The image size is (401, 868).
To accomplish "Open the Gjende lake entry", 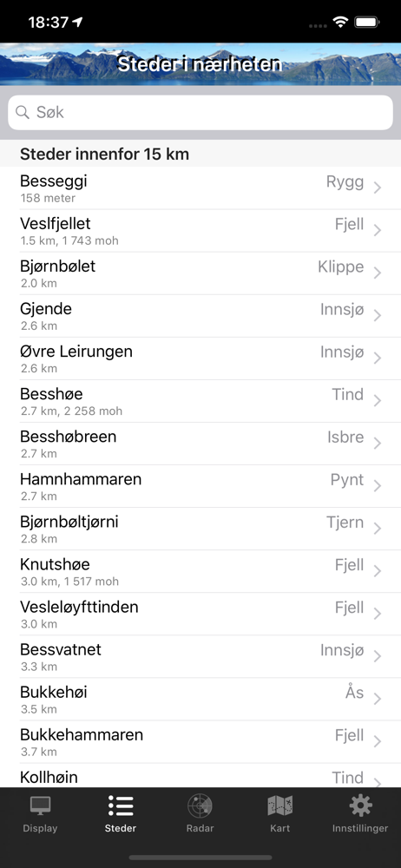I will click(x=200, y=316).
